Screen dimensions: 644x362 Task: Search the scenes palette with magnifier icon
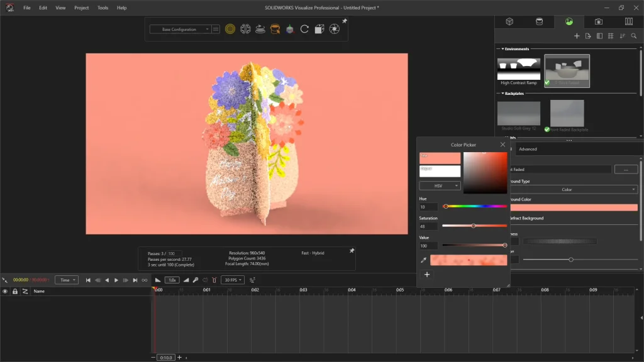[635, 36]
